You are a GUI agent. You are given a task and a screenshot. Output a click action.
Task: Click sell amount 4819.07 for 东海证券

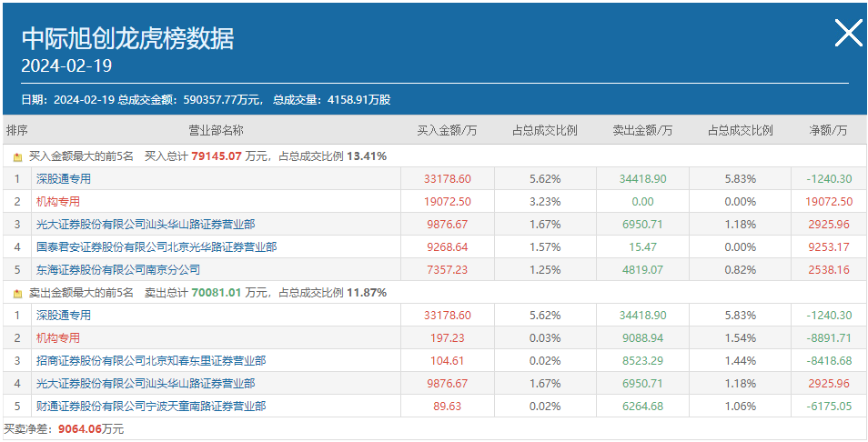coord(642,269)
